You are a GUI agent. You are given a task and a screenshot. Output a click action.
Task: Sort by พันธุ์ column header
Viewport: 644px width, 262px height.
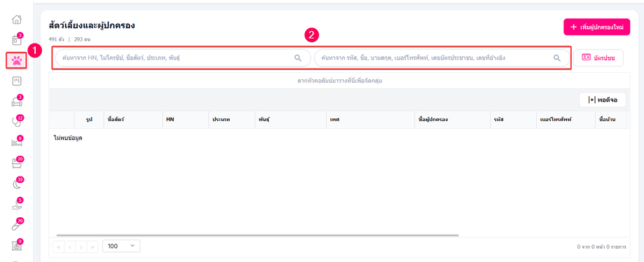[x=290, y=119]
